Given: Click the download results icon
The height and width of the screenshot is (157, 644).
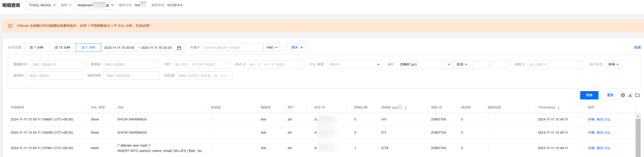Looking at the screenshot, I should 630,95.
